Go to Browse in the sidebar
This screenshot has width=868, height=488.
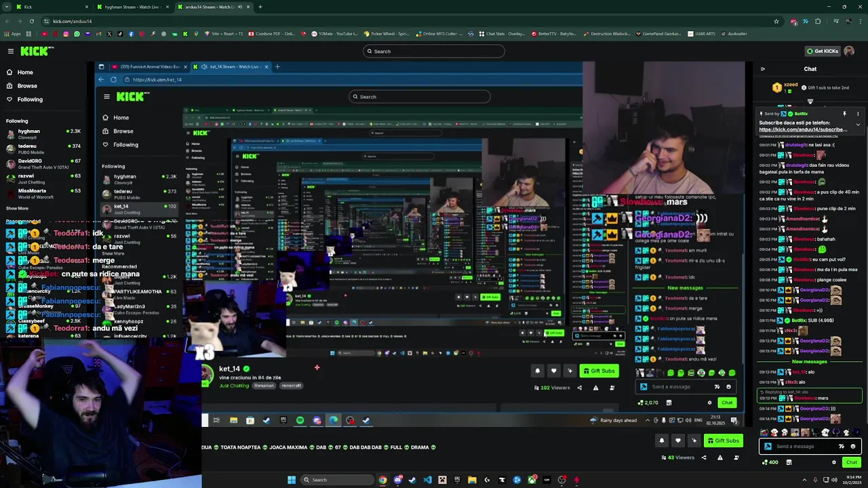[x=27, y=86]
